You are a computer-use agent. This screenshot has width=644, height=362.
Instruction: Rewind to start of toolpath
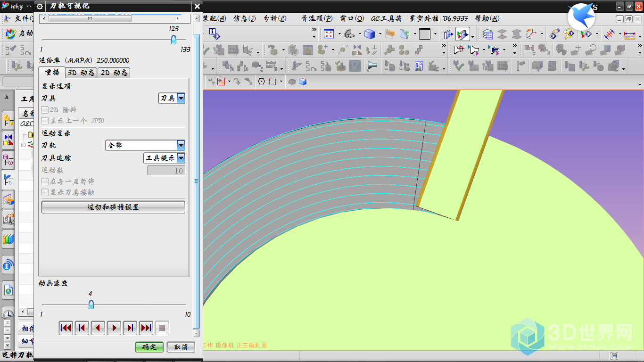[x=66, y=328]
